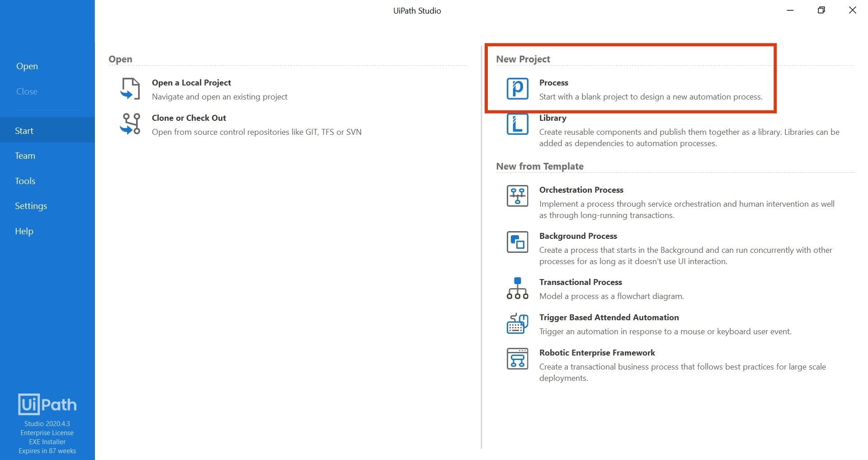Select Start in the sidebar
868x460 pixels.
tap(24, 130)
